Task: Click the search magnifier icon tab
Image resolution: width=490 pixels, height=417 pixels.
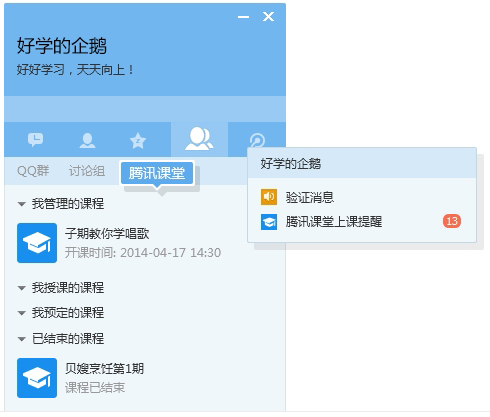Action: point(257,140)
